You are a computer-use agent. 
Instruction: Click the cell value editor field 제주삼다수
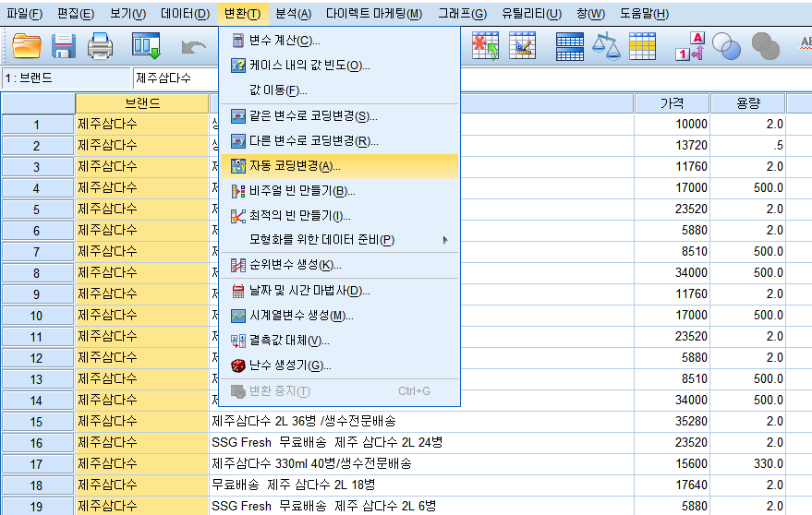(x=176, y=78)
